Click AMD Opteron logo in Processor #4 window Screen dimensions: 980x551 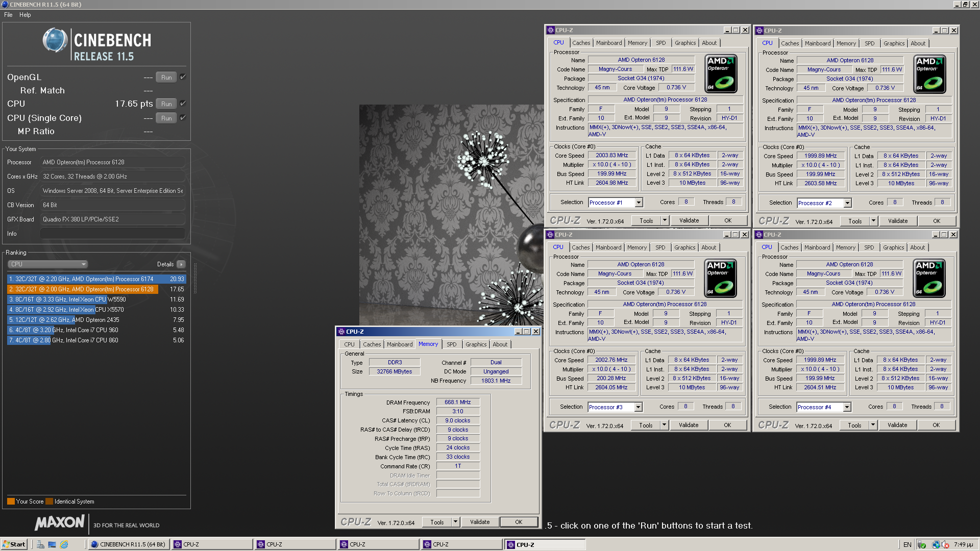point(929,279)
